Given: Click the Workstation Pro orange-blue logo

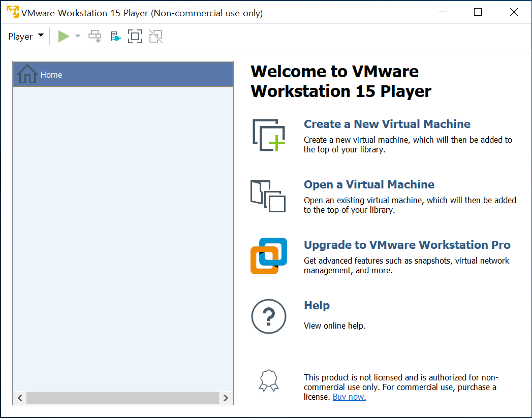Looking at the screenshot, I should click(269, 256).
